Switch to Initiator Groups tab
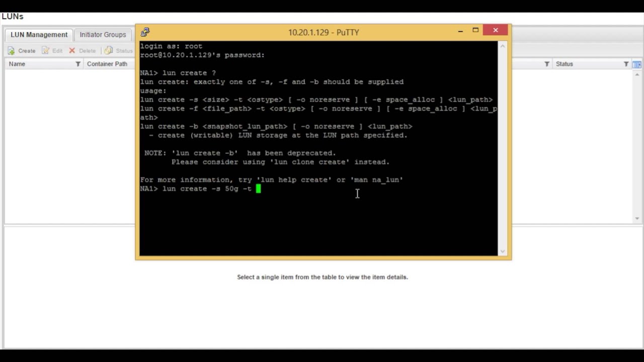 (x=103, y=35)
